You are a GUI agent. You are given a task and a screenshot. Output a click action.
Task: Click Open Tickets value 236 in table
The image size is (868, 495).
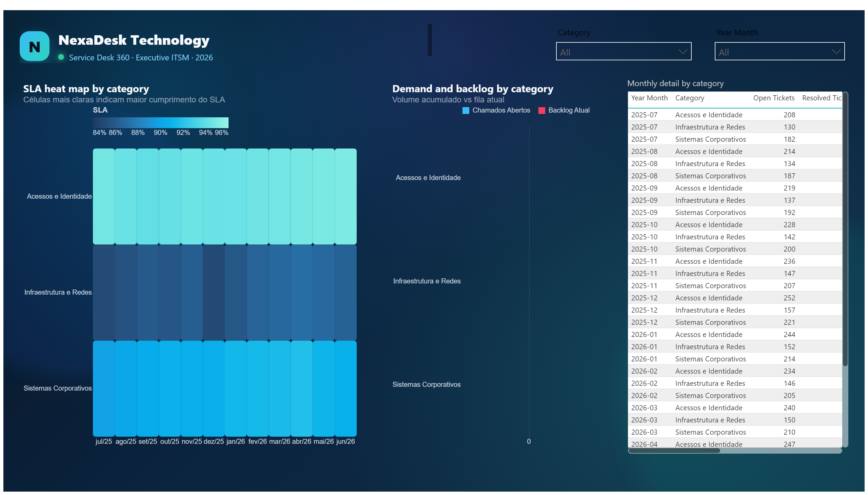click(789, 261)
